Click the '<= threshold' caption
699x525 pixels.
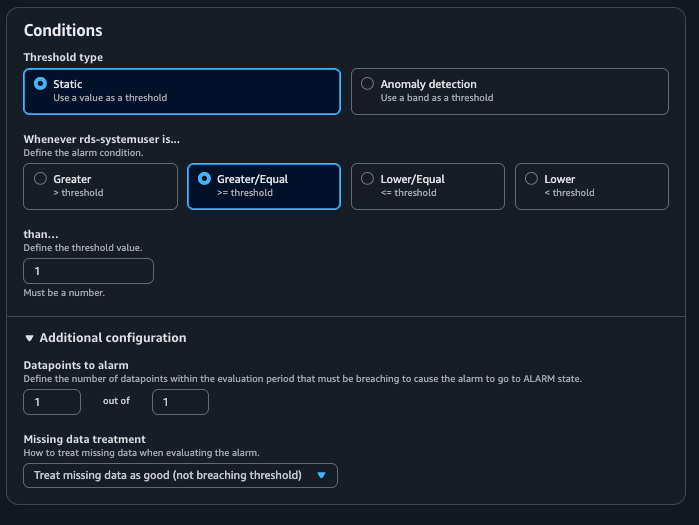[408, 193]
